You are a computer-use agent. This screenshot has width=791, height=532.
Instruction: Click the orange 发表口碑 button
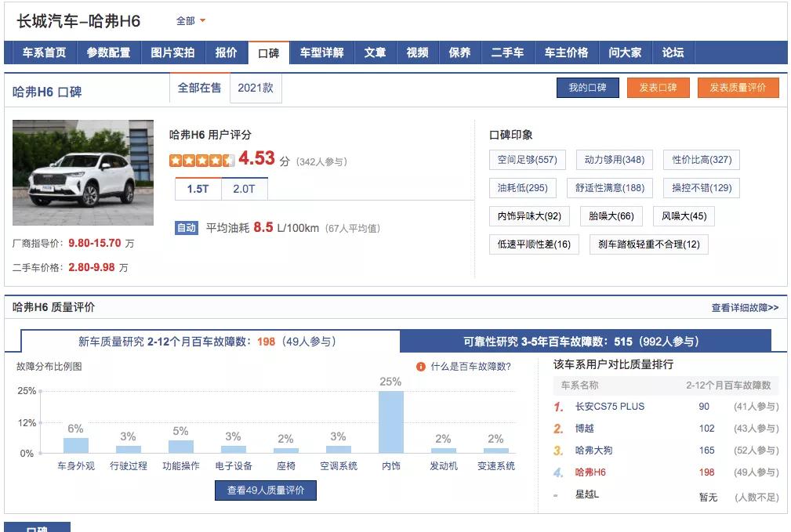tap(659, 89)
